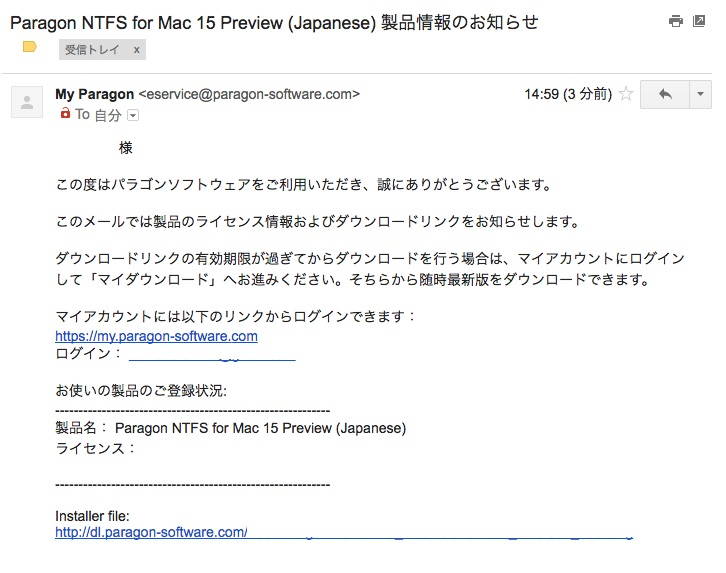This screenshot has height=573, width=726.
Task: Click the My Paragon sender name
Action: 94,94
